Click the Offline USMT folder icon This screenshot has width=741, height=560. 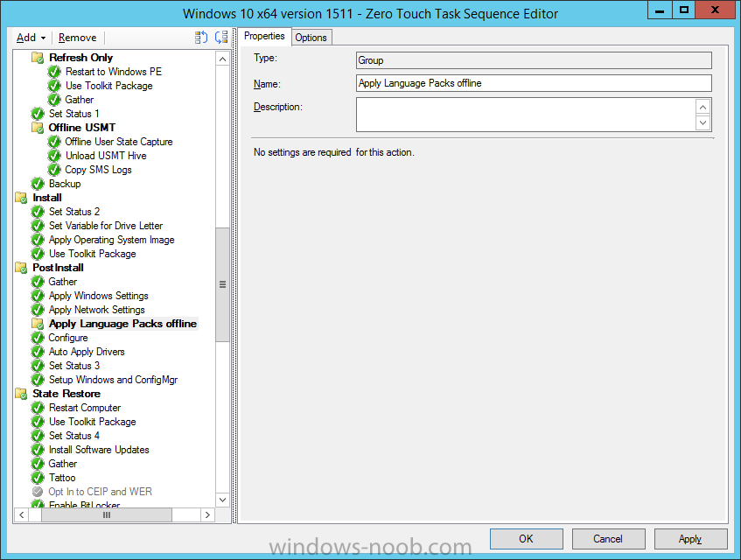coord(38,128)
